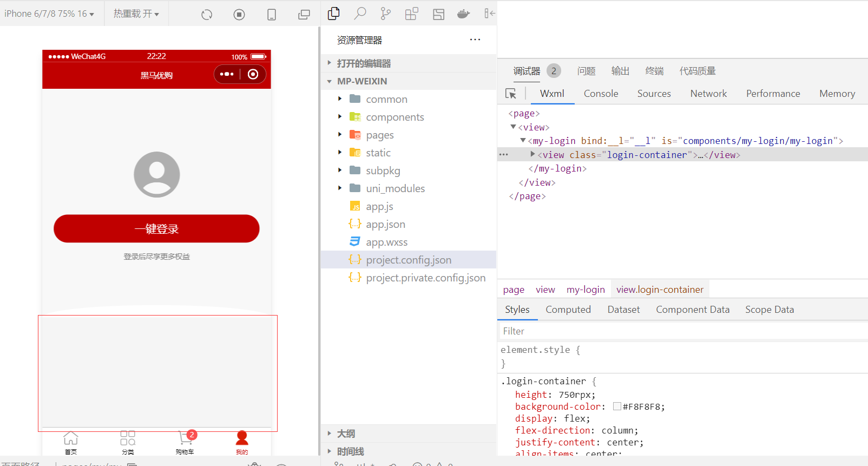Click the refresh/compile icon in simulator toolbar
The height and width of the screenshot is (466, 868).
point(207,15)
